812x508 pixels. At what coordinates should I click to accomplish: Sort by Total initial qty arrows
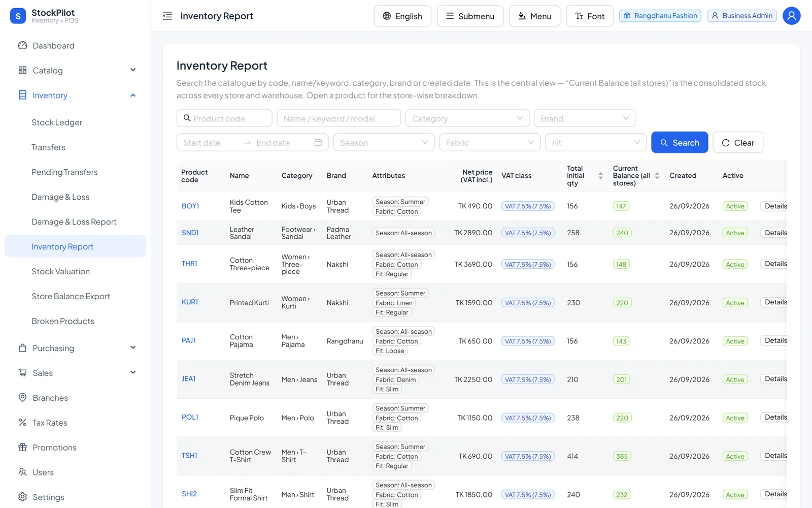[600, 176]
